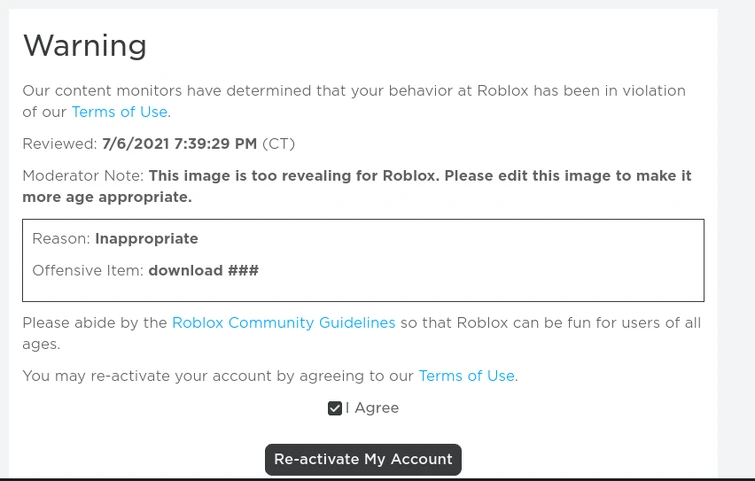This screenshot has height=481, width=755.
Task: Click the I Agree label text
Action: pos(372,408)
